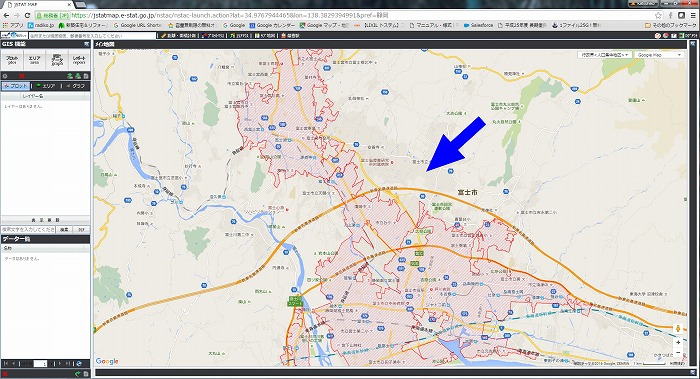Image resolution: width=700 pixels, height=379 pixels.
Task: Open the Google Map basemap dropdown
Action: tap(659, 55)
